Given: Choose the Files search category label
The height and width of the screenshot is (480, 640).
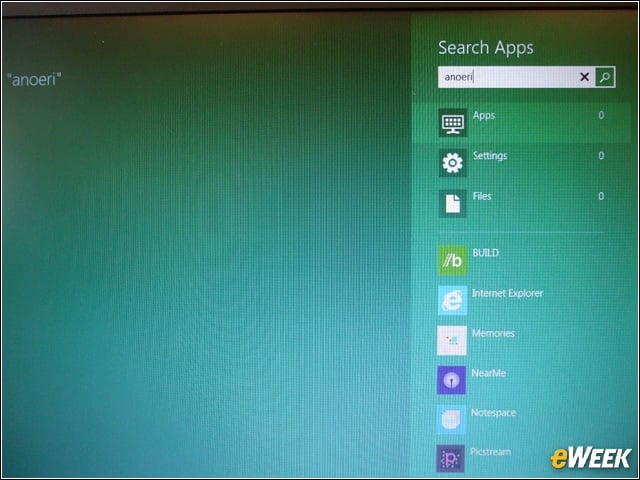Looking at the screenshot, I should tap(482, 196).
